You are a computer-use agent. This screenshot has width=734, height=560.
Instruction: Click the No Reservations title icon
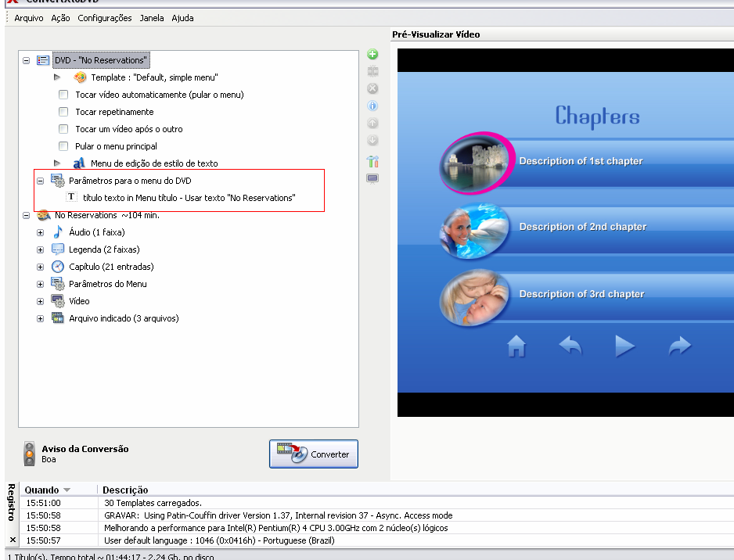point(44,215)
